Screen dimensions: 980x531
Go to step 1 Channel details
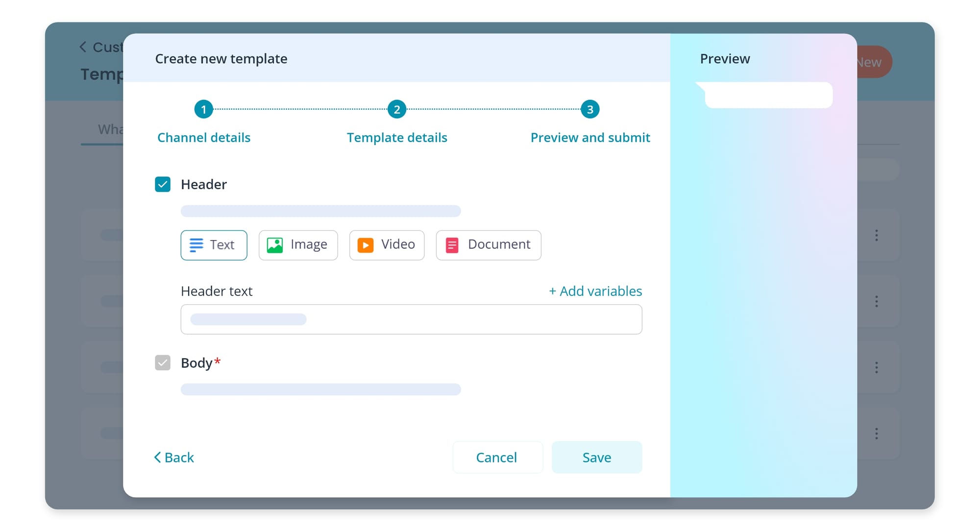(203, 109)
